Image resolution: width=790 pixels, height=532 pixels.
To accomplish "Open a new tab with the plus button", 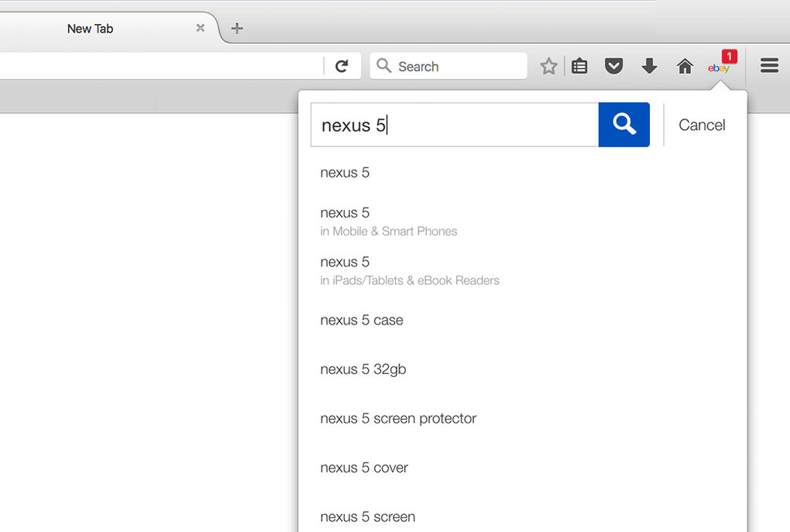I will tap(237, 29).
